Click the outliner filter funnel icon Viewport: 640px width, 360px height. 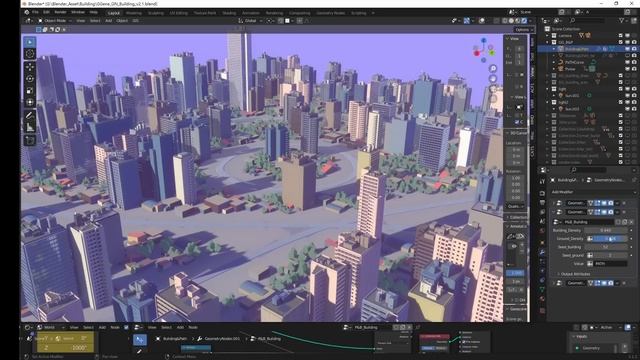coord(621,20)
